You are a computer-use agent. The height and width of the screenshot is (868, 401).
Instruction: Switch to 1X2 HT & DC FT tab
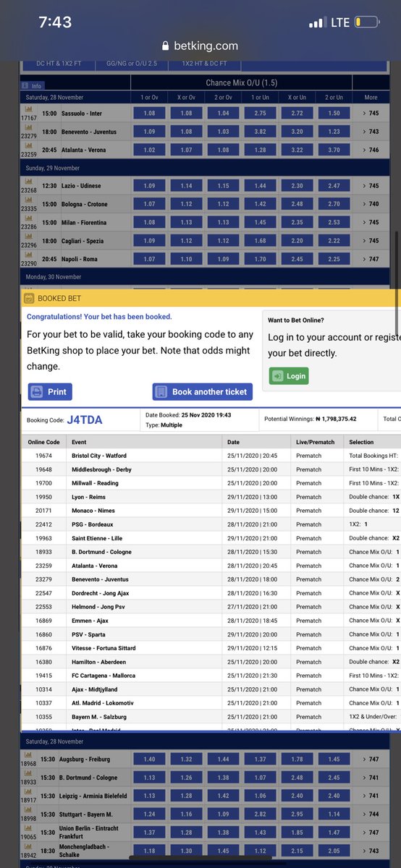click(x=206, y=64)
